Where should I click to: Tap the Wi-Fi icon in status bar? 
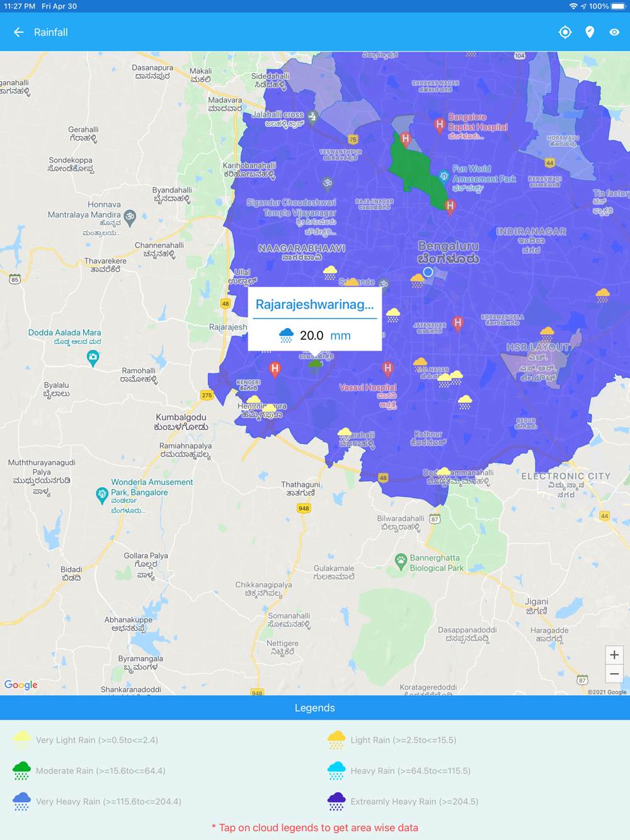point(573,6)
